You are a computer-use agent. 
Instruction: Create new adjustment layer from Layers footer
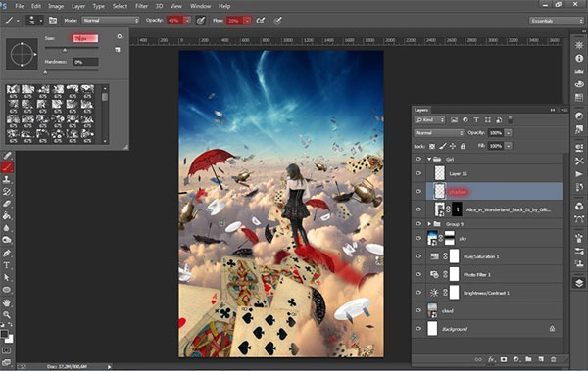pos(516,359)
